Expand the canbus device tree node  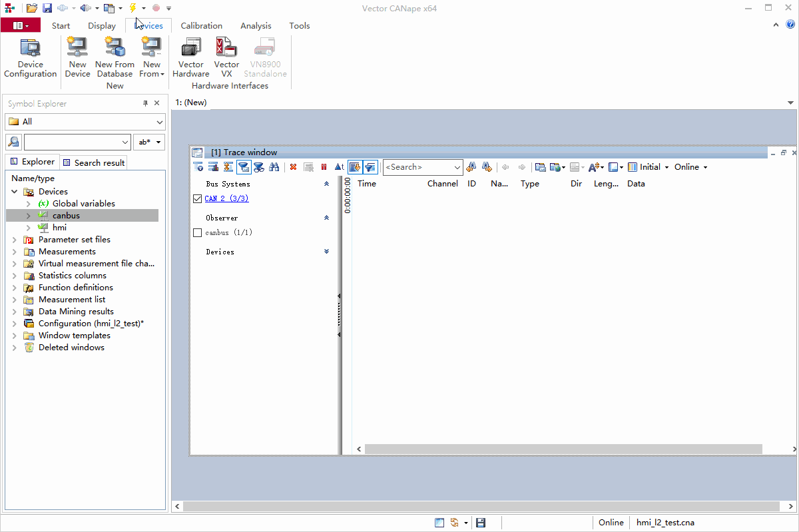[28, 216]
